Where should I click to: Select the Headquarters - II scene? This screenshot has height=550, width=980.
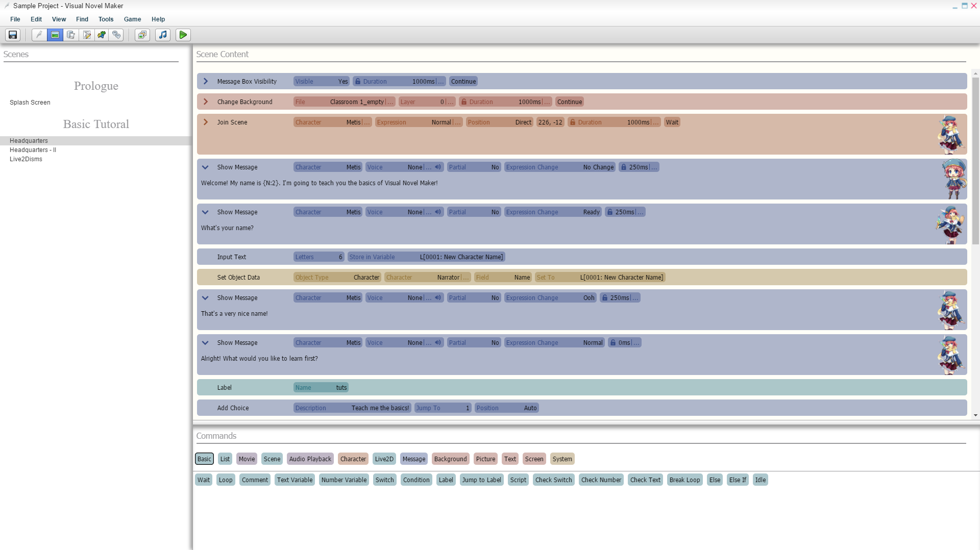33,150
